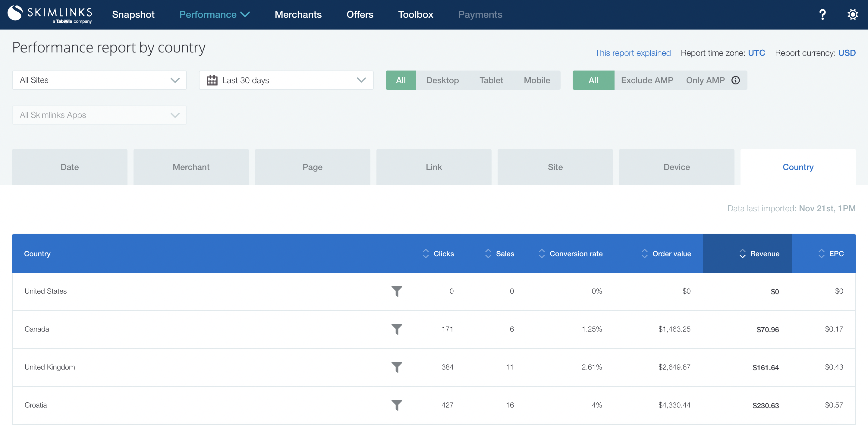Switch to the Link tab
The width and height of the screenshot is (868, 425).
434,167
